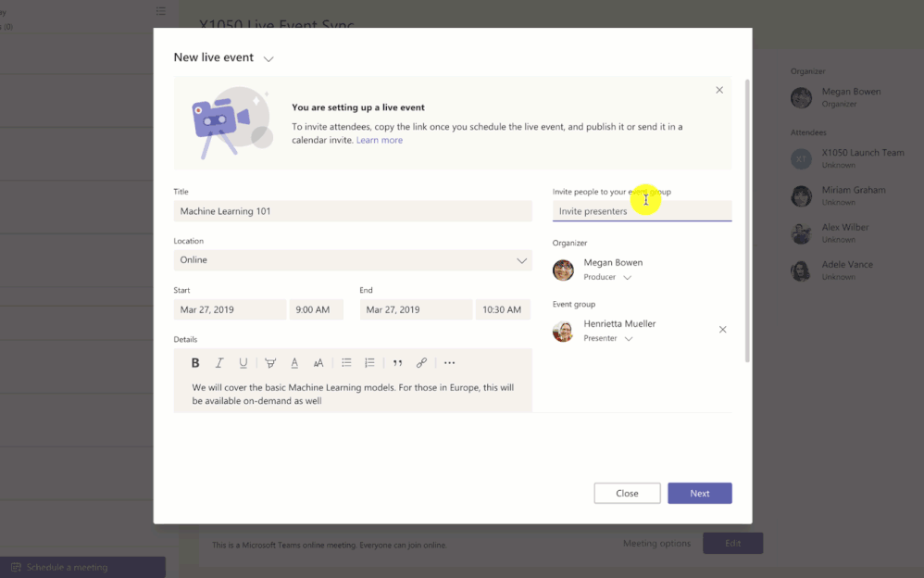Insert a numbered list in Details
Image resolution: width=924 pixels, height=578 pixels.
coord(369,362)
